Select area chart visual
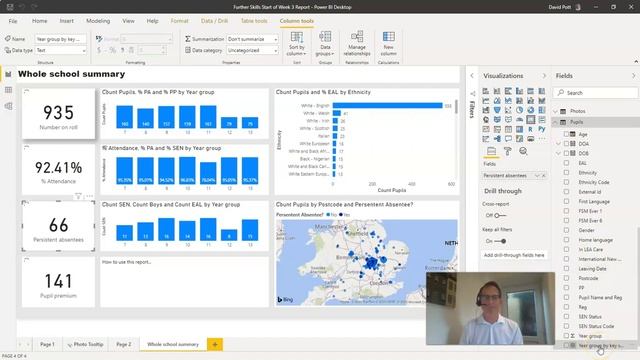The width and height of the screenshot is (640, 360). [497, 100]
